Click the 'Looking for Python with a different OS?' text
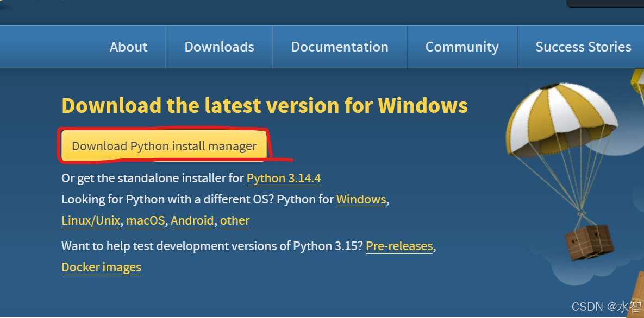This screenshot has height=318, width=644. pos(167,200)
